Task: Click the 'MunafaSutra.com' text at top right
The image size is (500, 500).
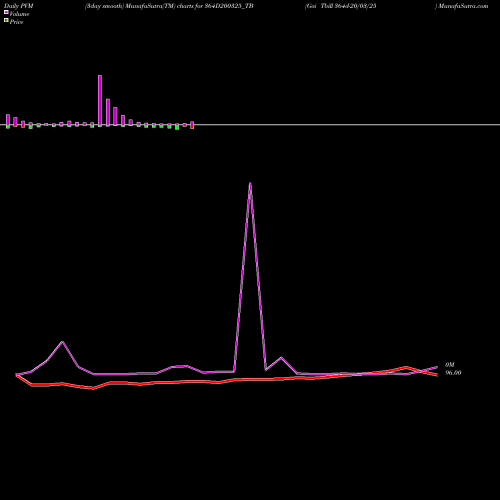Action: [463, 6]
